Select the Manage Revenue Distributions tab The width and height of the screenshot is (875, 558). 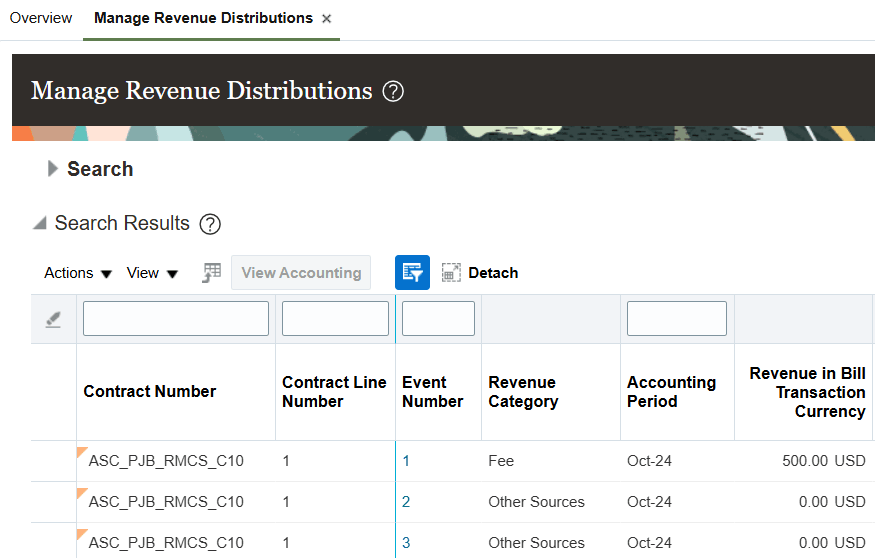pyautogui.click(x=202, y=18)
